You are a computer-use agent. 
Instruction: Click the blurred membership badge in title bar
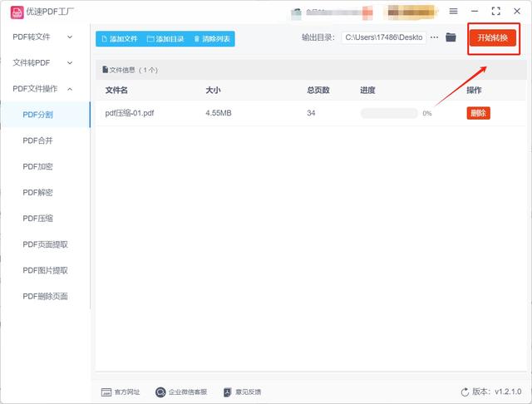coord(411,12)
